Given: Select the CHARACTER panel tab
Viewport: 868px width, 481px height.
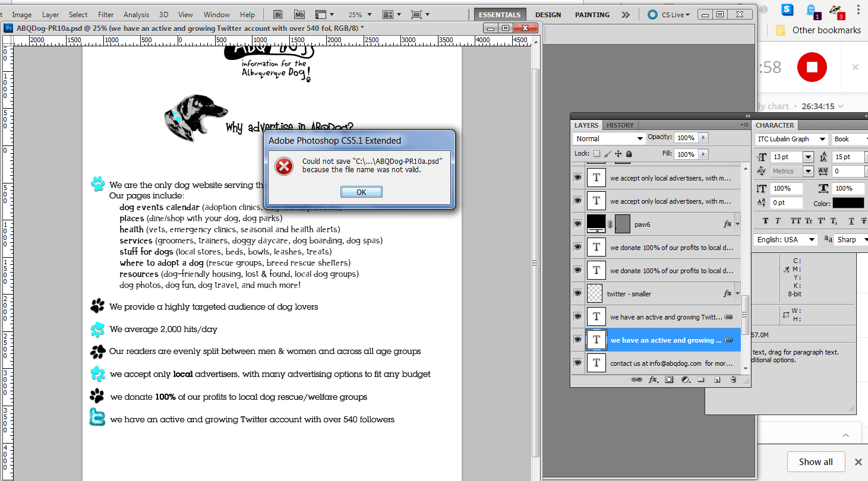Looking at the screenshot, I should (775, 125).
